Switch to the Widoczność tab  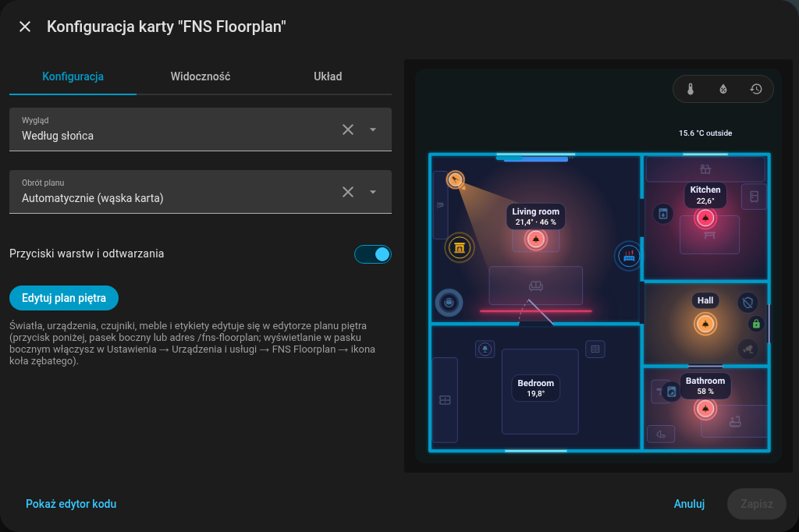click(201, 76)
